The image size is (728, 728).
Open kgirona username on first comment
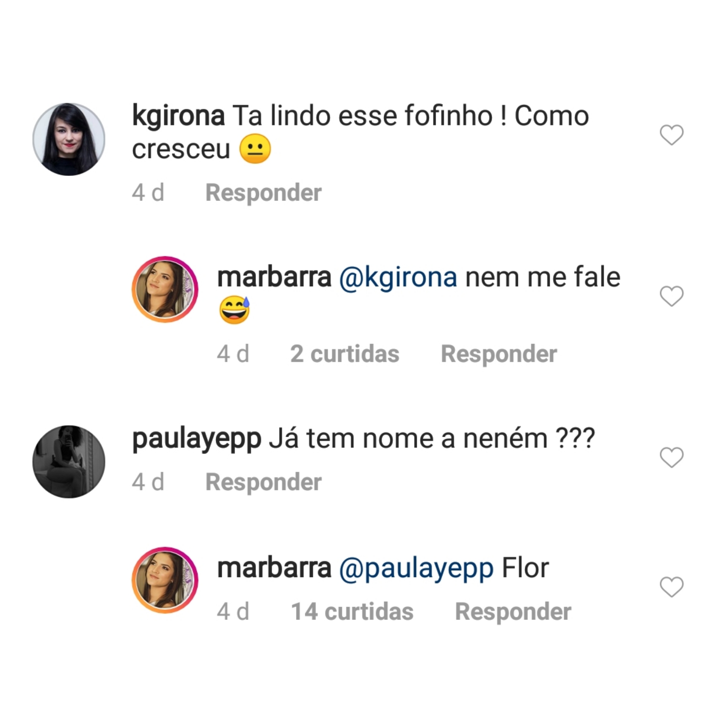[178, 116]
